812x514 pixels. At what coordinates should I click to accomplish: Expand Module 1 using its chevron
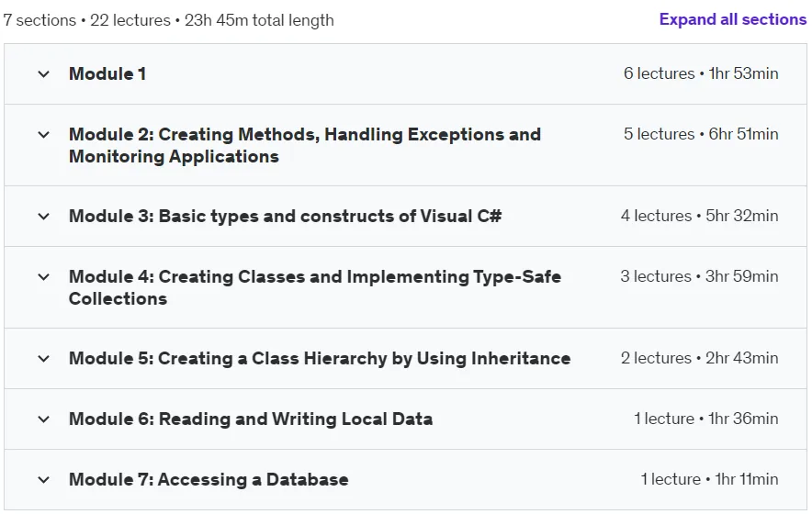tap(44, 74)
